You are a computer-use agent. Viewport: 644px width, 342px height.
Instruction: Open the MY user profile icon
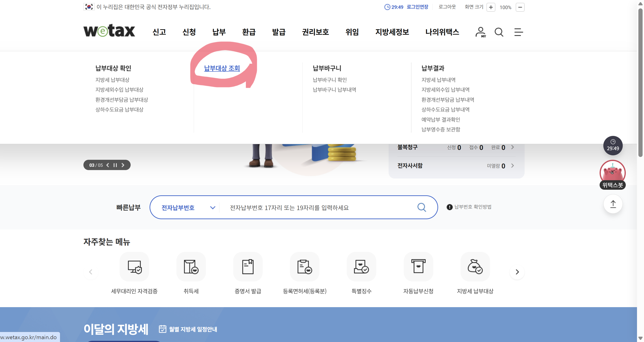480,32
